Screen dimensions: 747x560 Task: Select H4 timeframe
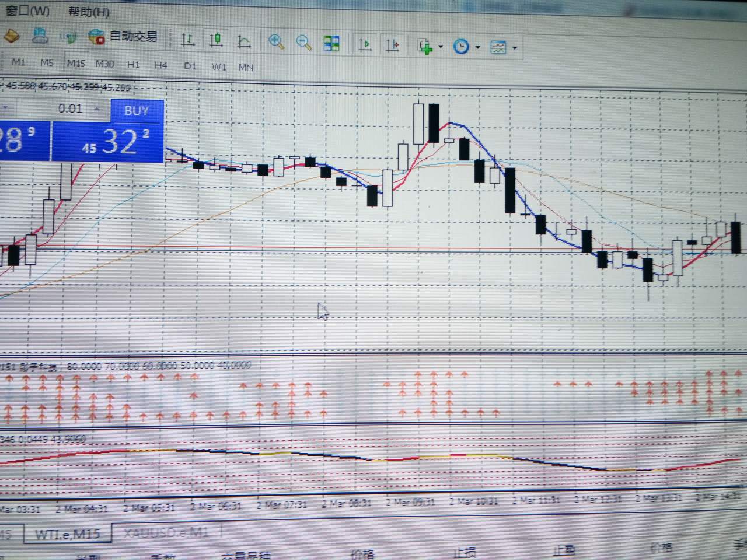click(x=161, y=65)
